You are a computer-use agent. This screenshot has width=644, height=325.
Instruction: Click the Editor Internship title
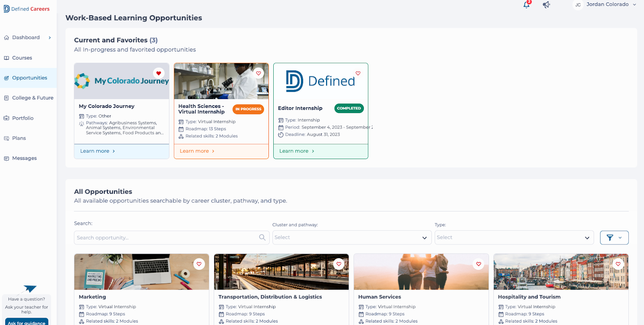[x=300, y=108]
